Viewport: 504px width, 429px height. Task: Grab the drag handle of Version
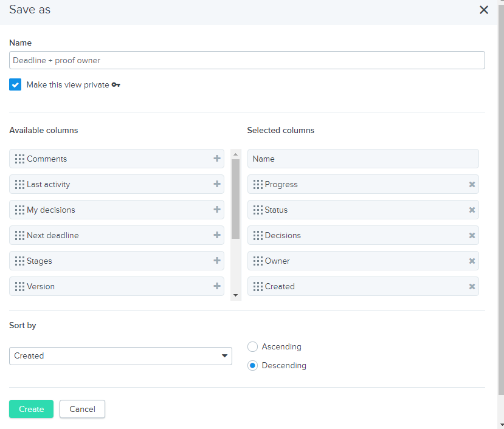click(x=19, y=286)
